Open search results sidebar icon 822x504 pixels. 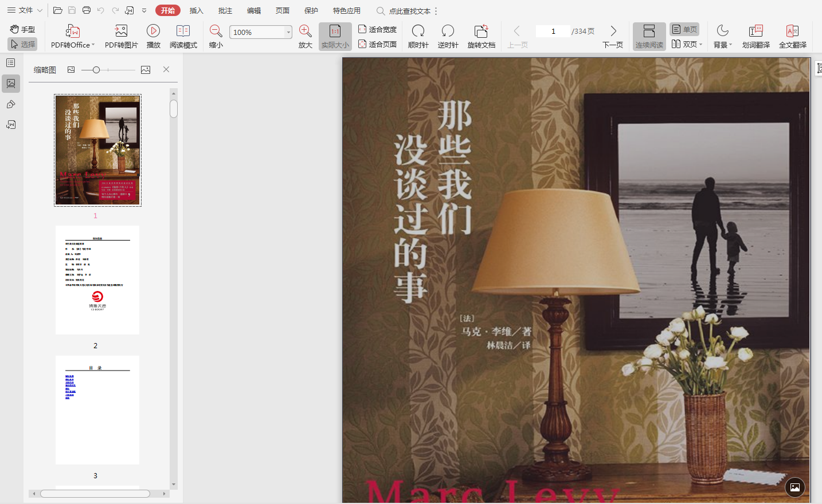[11, 125]
